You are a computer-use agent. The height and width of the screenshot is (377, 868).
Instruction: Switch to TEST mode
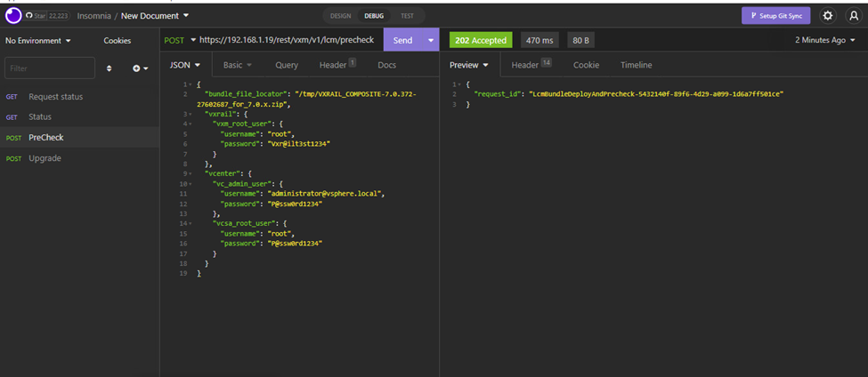(407, 16)
